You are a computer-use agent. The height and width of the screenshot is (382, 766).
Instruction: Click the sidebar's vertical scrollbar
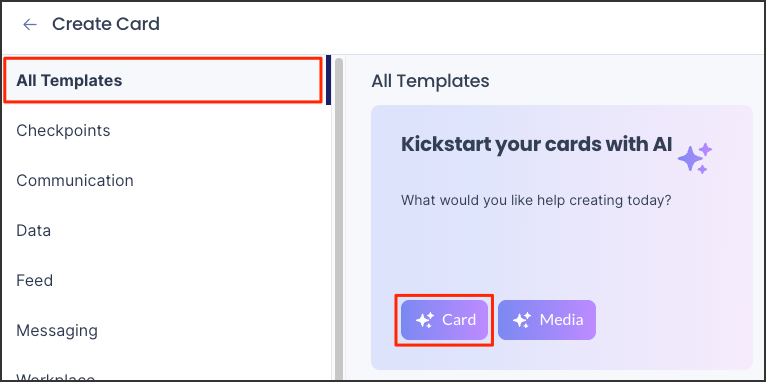click(339, 219)
